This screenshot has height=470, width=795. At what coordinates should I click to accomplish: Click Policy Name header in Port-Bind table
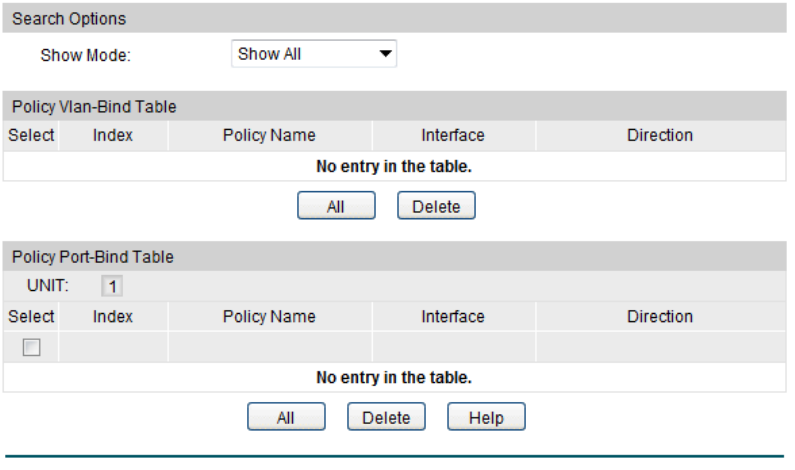coord(269,316)
